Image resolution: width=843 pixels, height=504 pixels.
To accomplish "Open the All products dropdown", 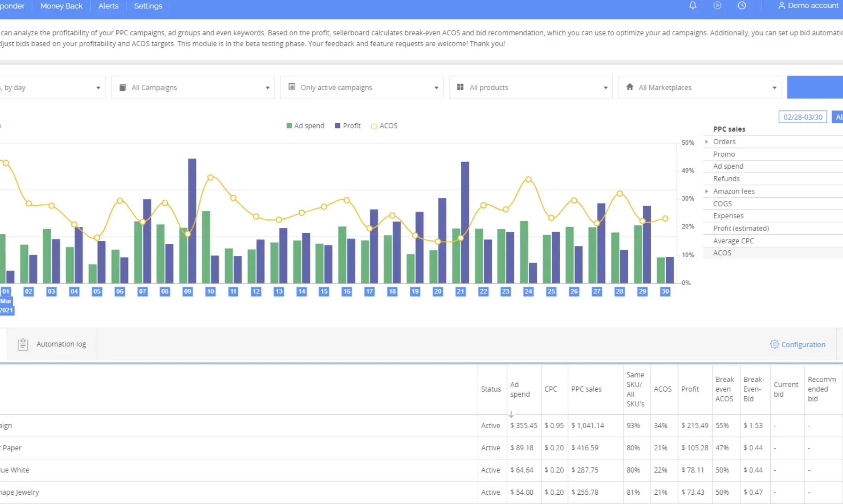I will pos(531,88).
